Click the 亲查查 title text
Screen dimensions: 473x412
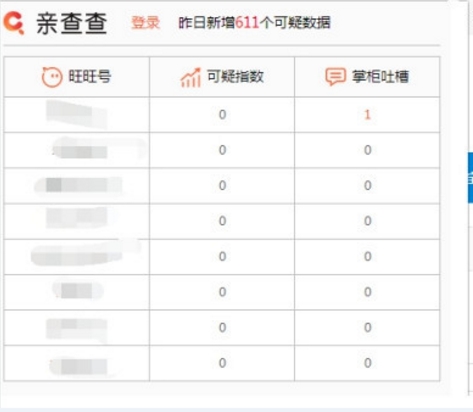[72, 23]
